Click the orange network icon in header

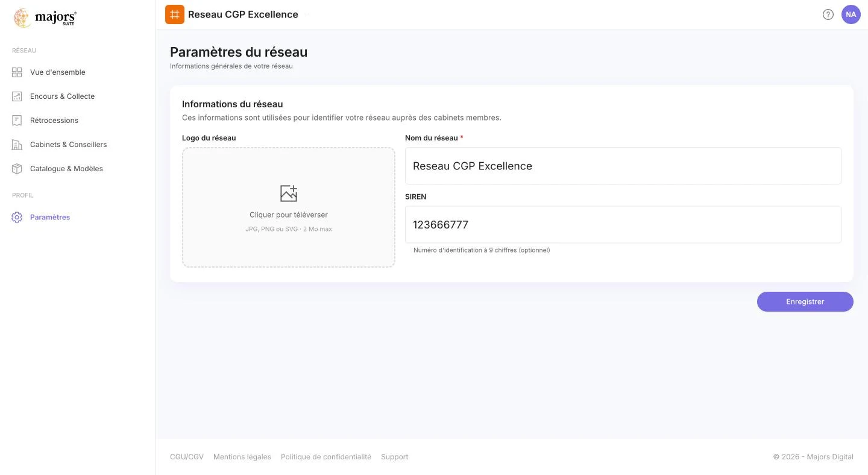point(175,14)
